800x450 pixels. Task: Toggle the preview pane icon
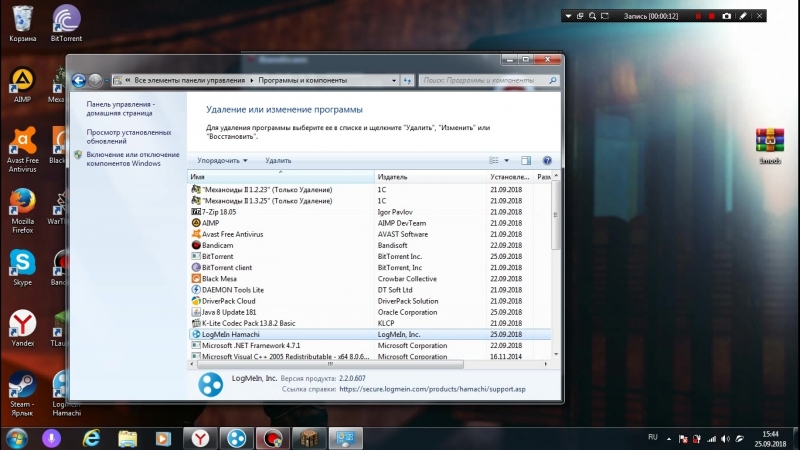tap(526, 160)
